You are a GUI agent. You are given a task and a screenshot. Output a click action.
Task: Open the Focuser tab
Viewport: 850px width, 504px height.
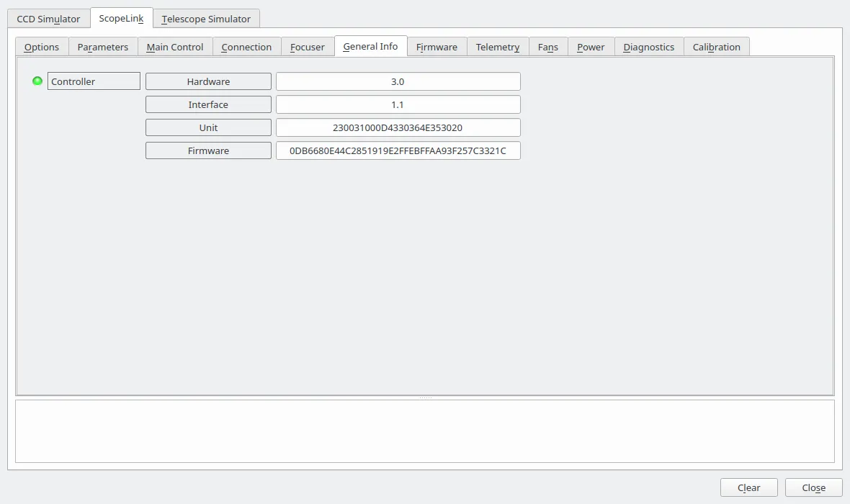point(308,47)
